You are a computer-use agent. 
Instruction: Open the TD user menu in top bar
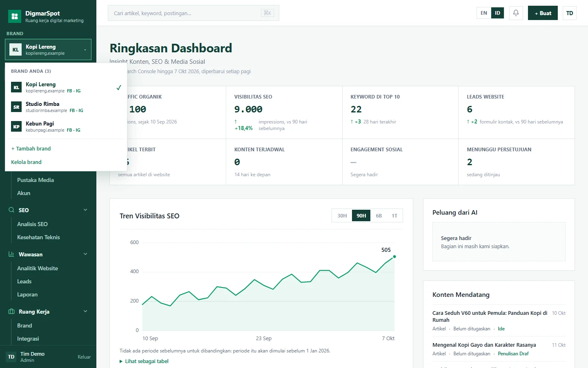[x=570, y=13]
